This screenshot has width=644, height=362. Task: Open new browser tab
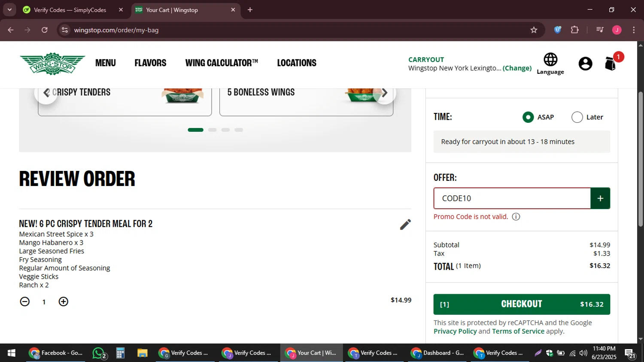250,10
